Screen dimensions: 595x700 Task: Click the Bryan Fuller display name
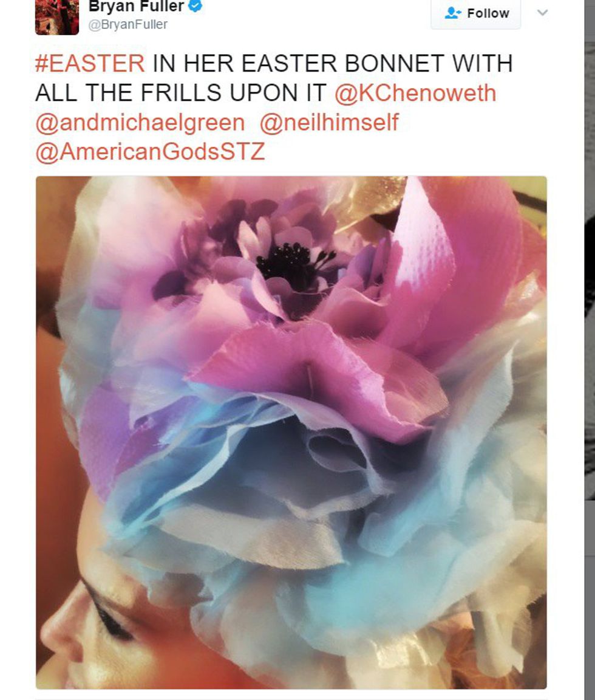coord(136,6)
